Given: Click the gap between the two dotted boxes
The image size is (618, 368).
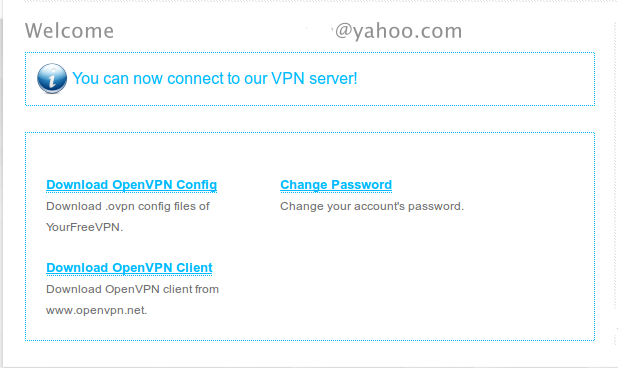Looking at the screenshot, I should click(310, 119).
